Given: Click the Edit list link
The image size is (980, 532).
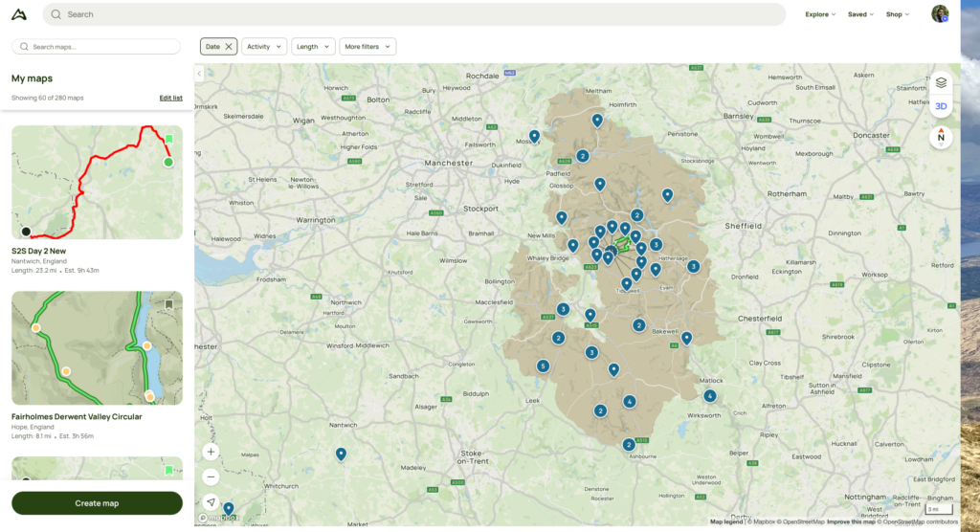Looking at the screenshot, I should tap(170, 98).
